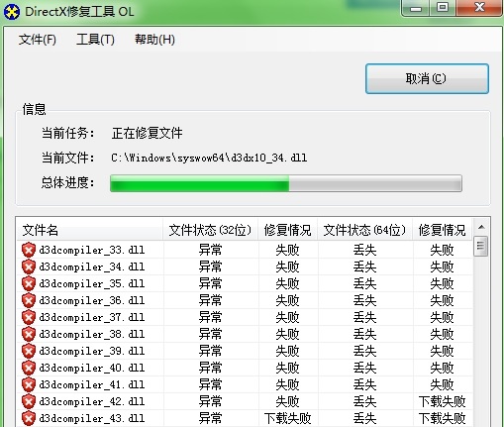Click red shield icon beside d3dcompiler_33.dll
The width and height of the screenshot is (504, 427).
point(29,250)
